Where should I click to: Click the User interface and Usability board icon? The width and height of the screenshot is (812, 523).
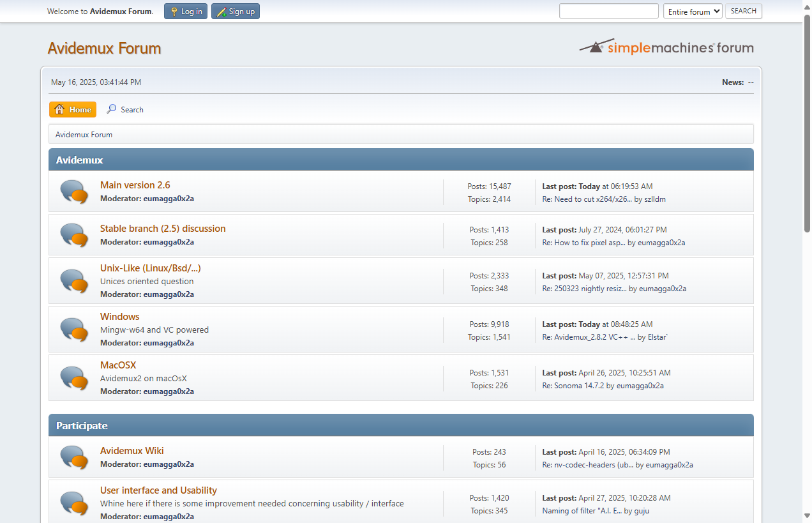(x=74, y=503)
